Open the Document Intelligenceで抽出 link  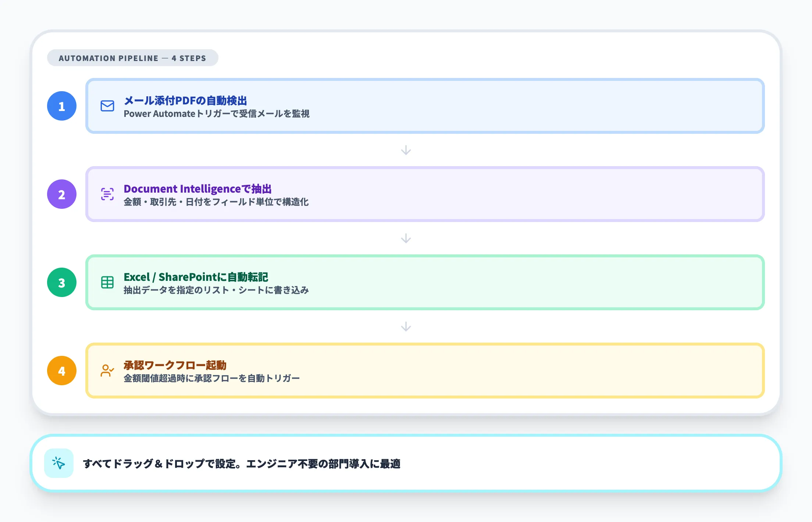point(198,189)
